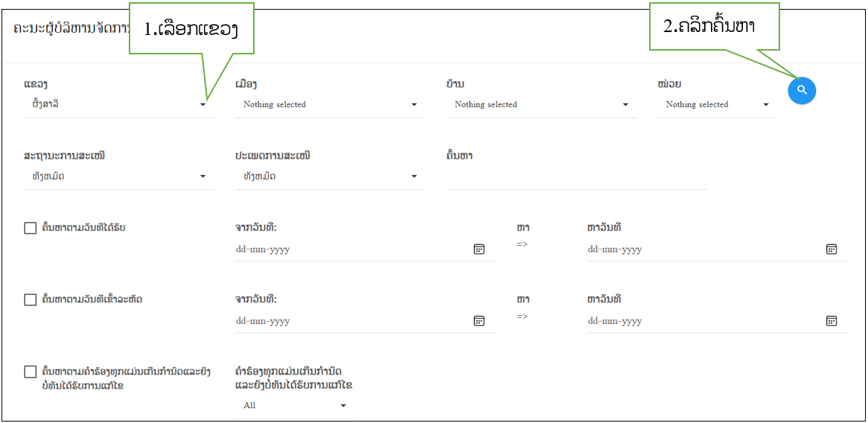
Task: Open the ເມືອງ (district) dropdown
Action: [330, 105]
